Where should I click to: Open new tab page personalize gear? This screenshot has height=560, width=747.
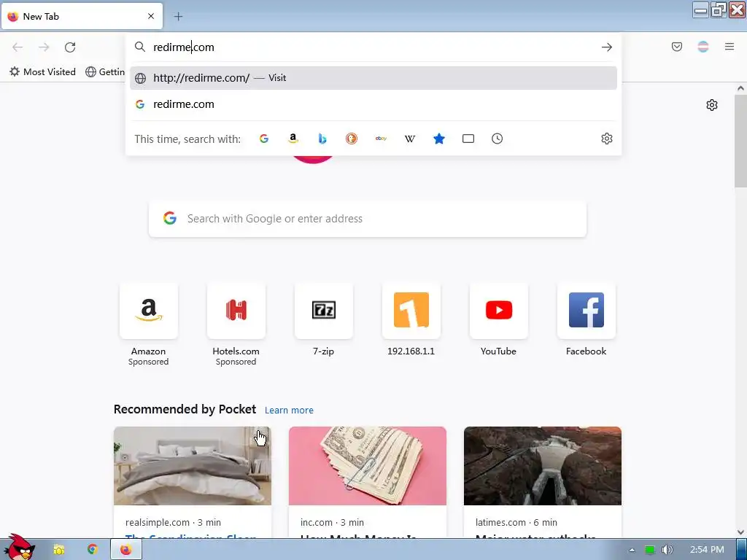(712, 105)
